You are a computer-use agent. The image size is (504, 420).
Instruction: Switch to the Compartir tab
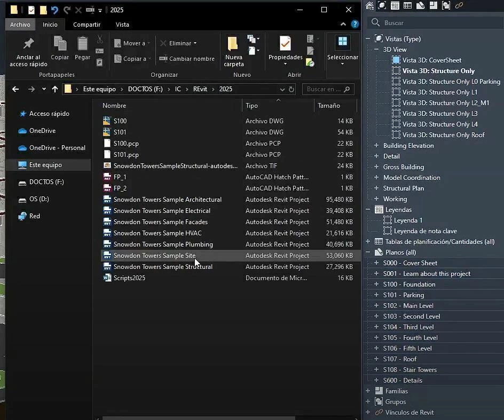[87, 25]
